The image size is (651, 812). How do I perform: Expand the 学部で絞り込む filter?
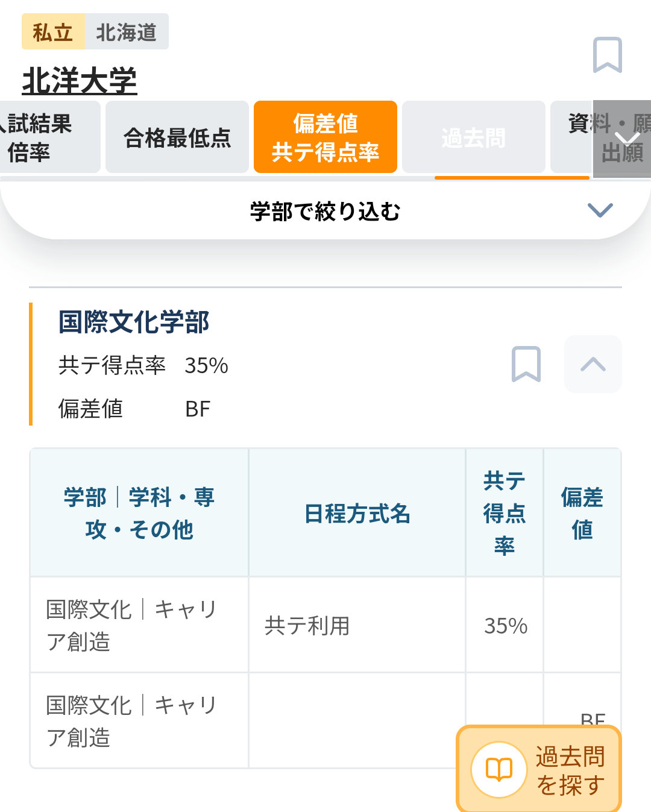600,210
